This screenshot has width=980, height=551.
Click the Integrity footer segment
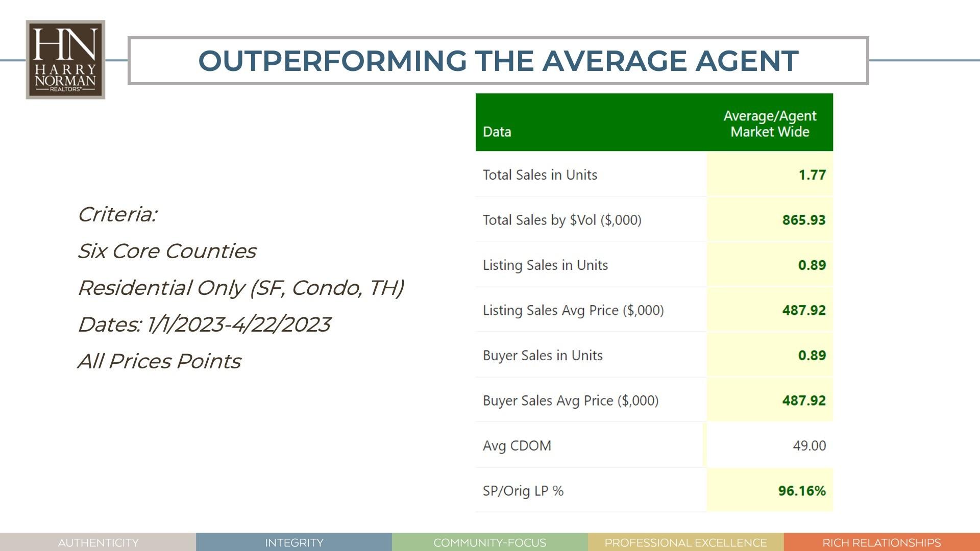click(294, 542)
